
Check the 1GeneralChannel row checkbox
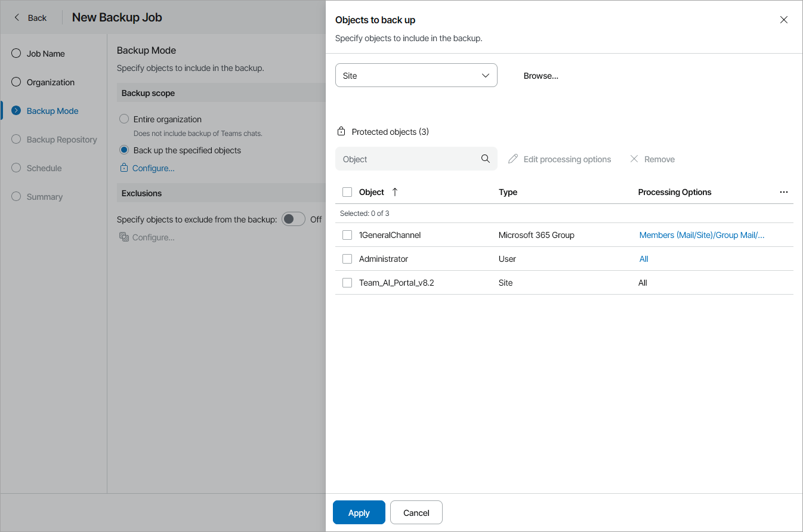click(347, 235)
